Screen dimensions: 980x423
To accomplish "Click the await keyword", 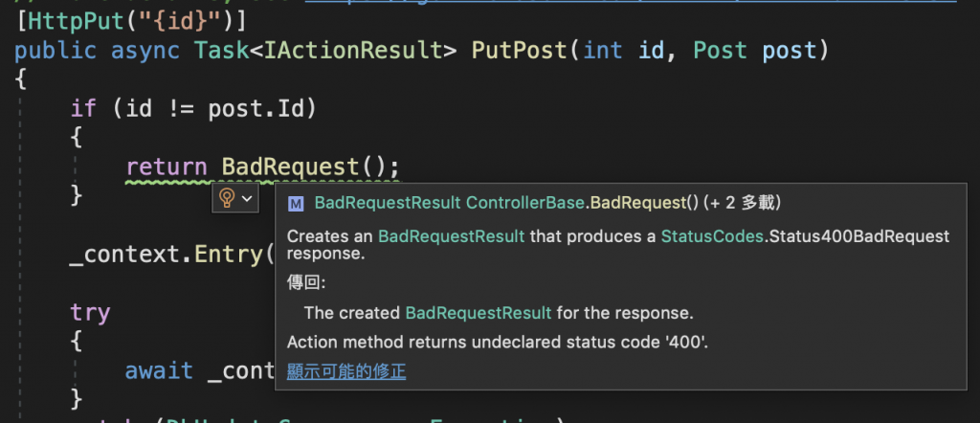I will (159, 371).
